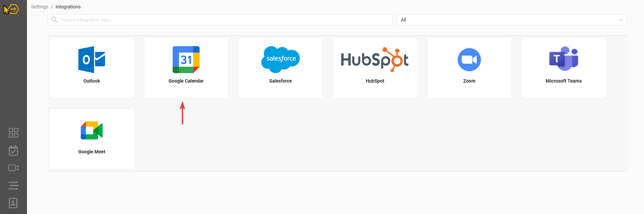
Task: Click the Salesforce label text
Action: point(281,81)
